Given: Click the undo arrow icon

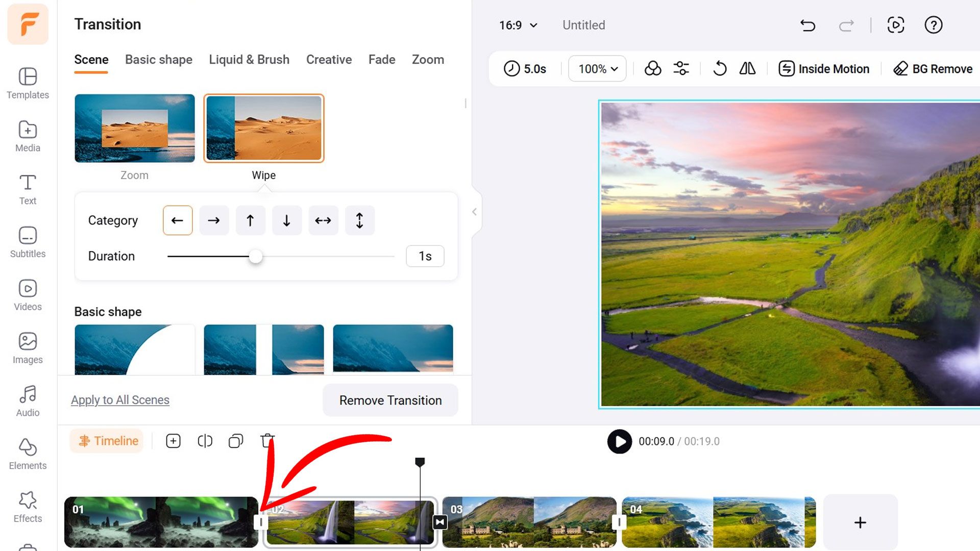Looking at the screenshot, I should [x=807, y=25].
